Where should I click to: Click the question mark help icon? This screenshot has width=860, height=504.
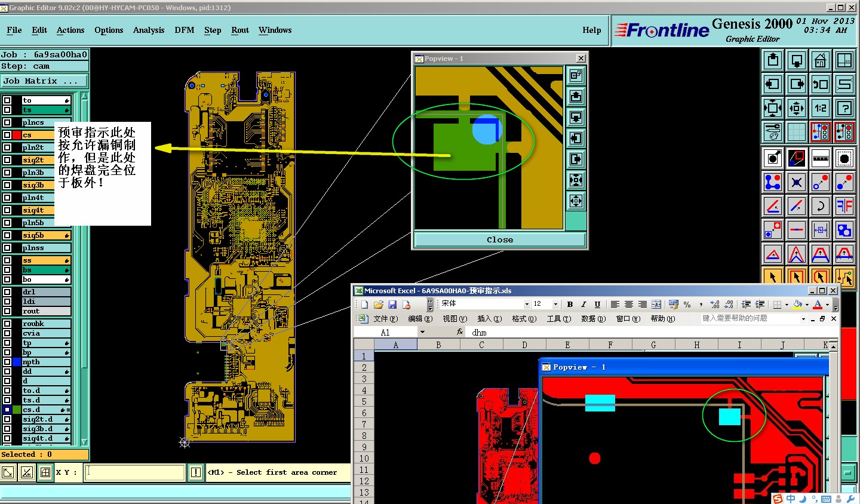click(x=844, y=108)
